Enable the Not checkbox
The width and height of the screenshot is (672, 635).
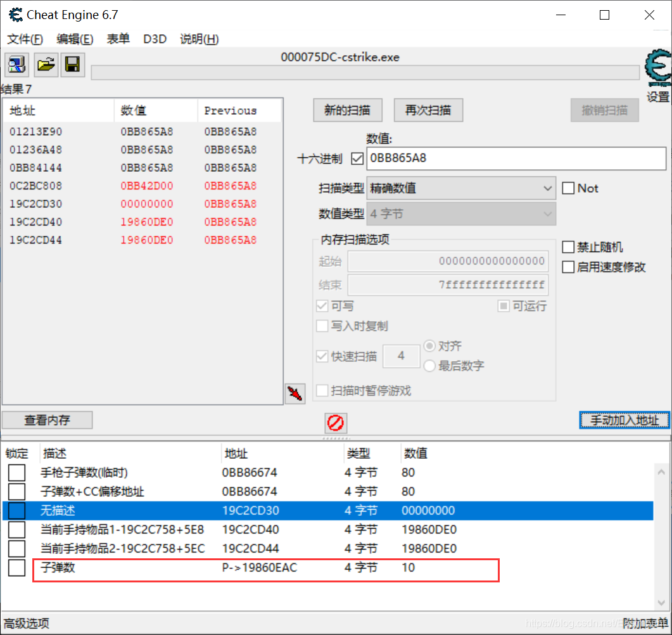tap(568, 188)
